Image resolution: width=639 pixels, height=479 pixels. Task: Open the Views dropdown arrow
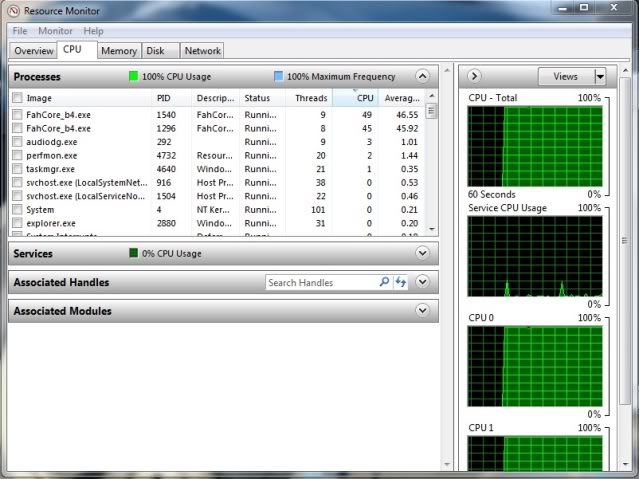(600, 77)
